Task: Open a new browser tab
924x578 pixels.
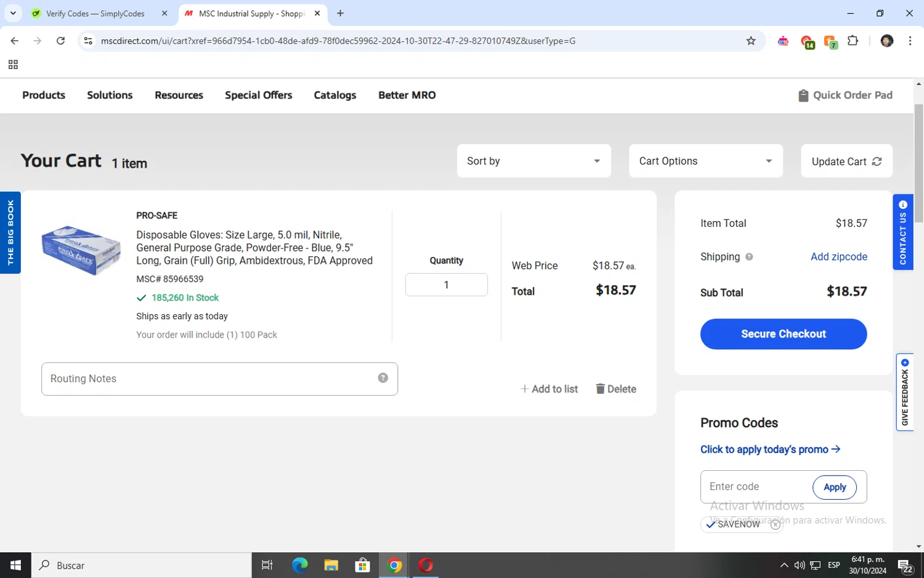Action: (x=340, y=13)
